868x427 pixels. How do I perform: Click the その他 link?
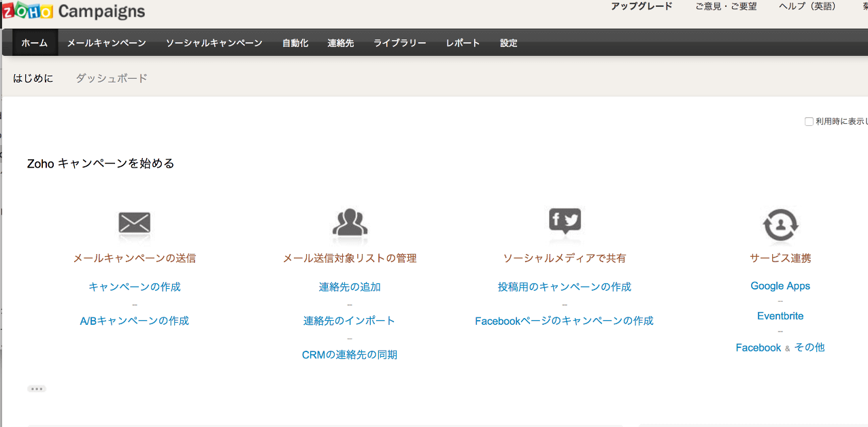tap(809, 347)
